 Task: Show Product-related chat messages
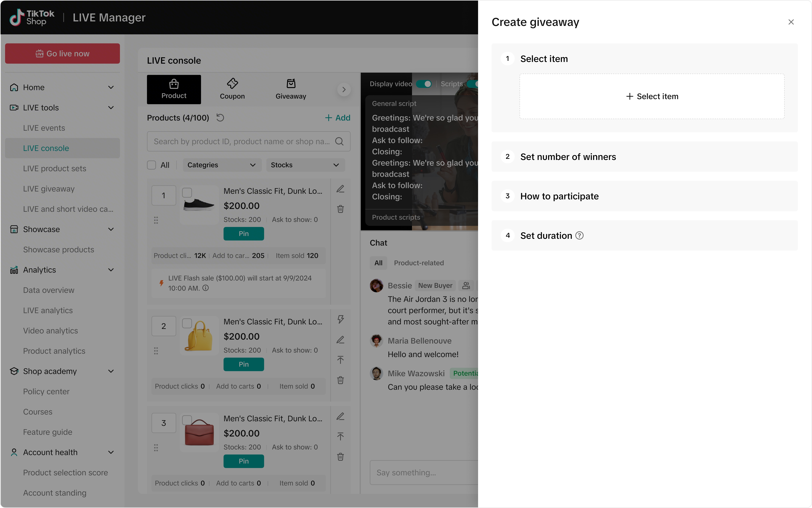pos(419,263)
